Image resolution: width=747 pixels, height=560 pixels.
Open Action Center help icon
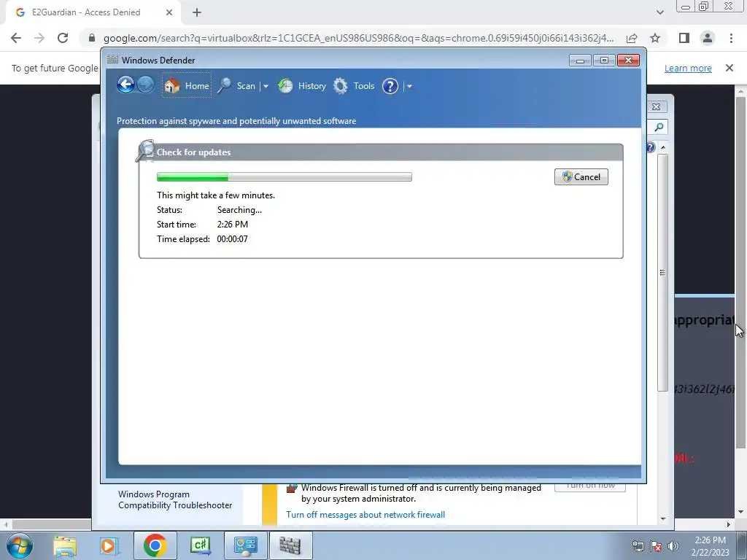coord(651,147)
